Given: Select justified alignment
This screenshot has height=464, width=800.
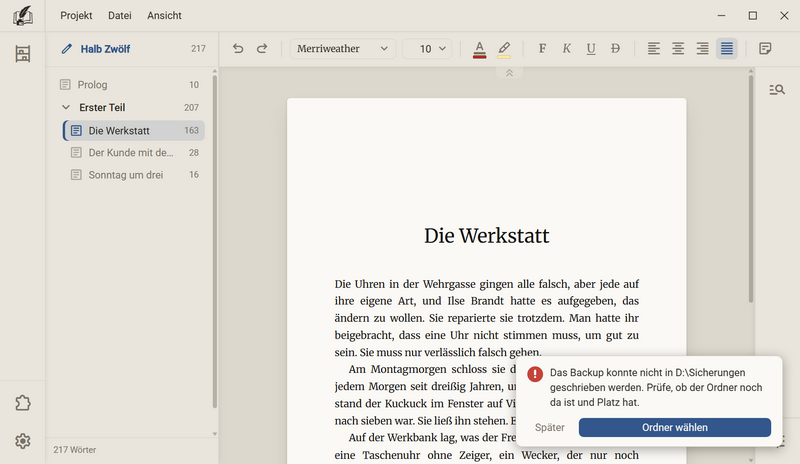Looking at the screenshot, I should [x=727, y=48].
